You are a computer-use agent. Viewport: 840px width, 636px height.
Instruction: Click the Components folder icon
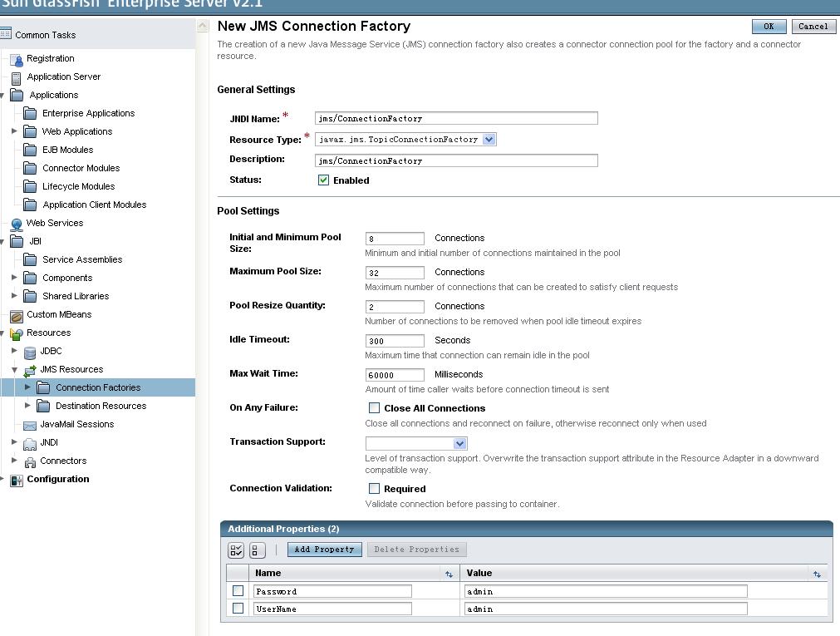(30, 278)
